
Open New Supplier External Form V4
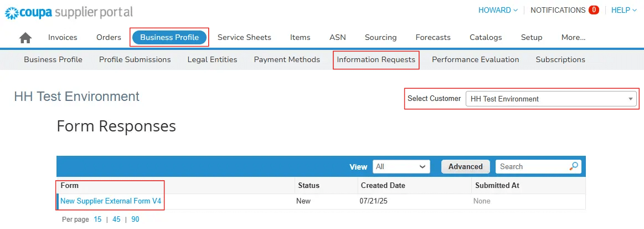[x=111, y=201]
